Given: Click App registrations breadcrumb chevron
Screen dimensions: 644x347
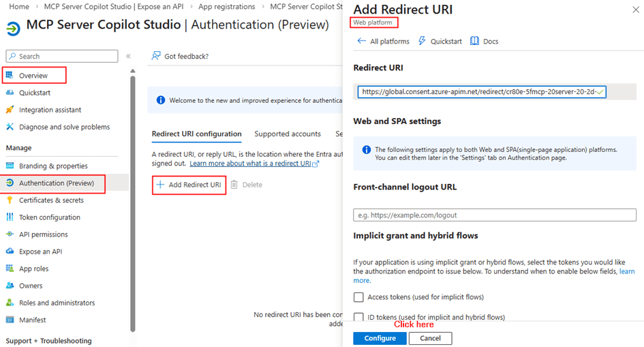Looking at the screenshot, I should [x=262, y=7].
